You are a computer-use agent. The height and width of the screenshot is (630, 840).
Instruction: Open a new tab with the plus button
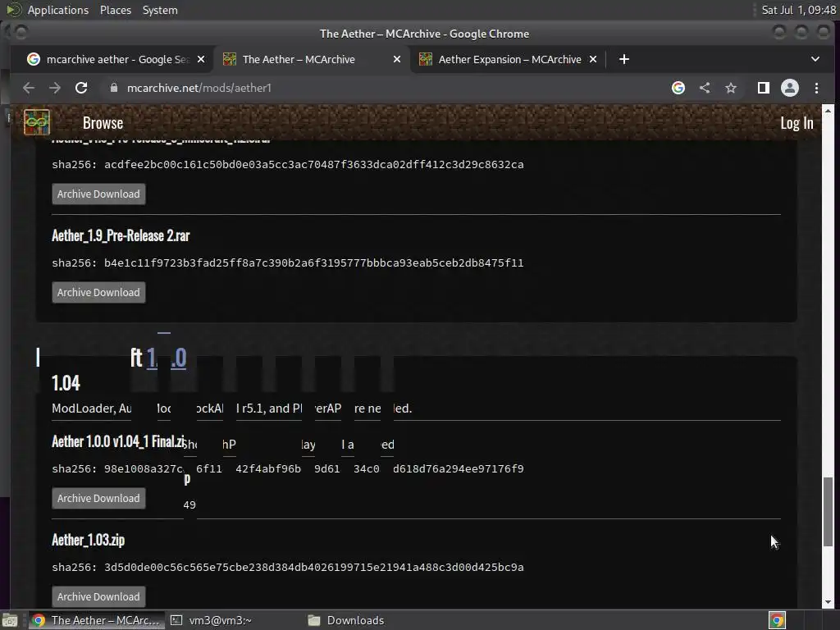[624, 59]
